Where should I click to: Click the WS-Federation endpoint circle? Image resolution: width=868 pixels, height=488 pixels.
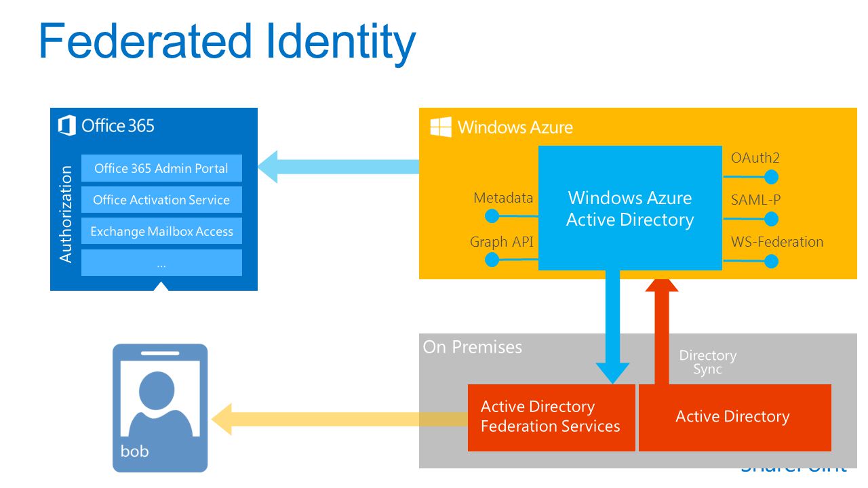[x=771, y=262]
